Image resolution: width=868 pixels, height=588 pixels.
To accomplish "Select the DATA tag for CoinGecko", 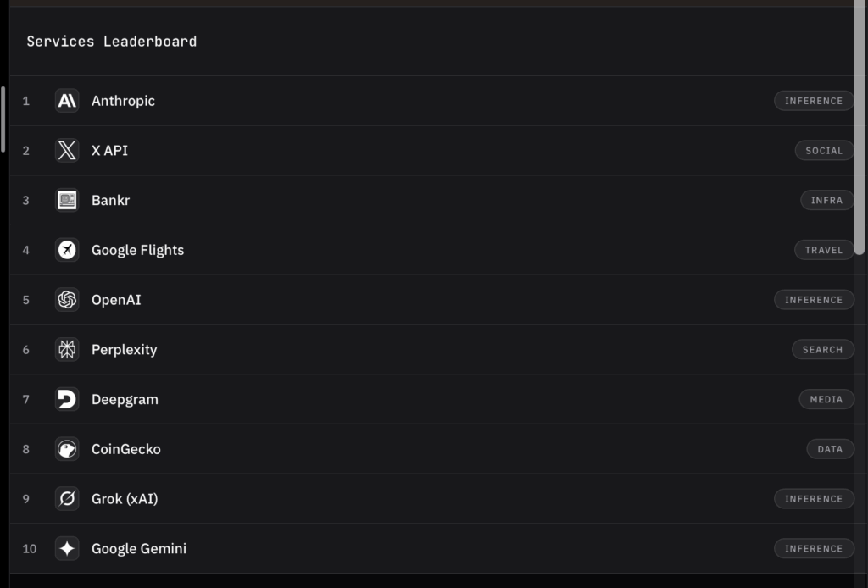I will tap(830, 449).
